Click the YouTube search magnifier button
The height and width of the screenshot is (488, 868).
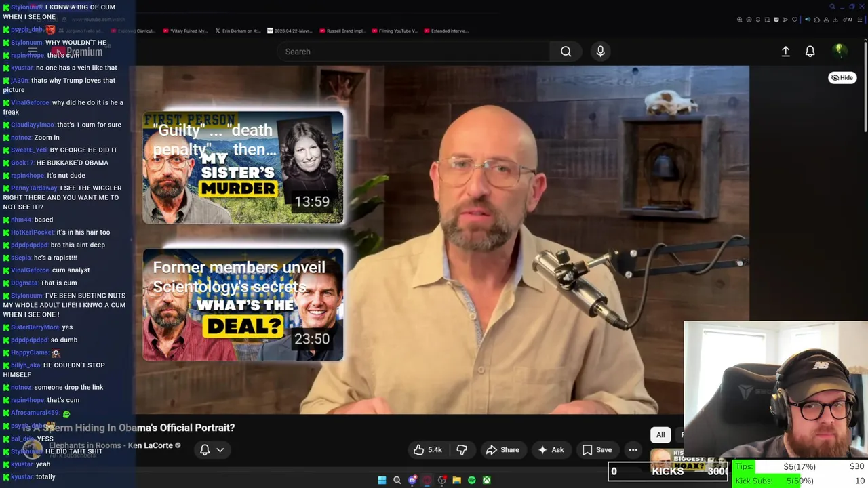566,52
